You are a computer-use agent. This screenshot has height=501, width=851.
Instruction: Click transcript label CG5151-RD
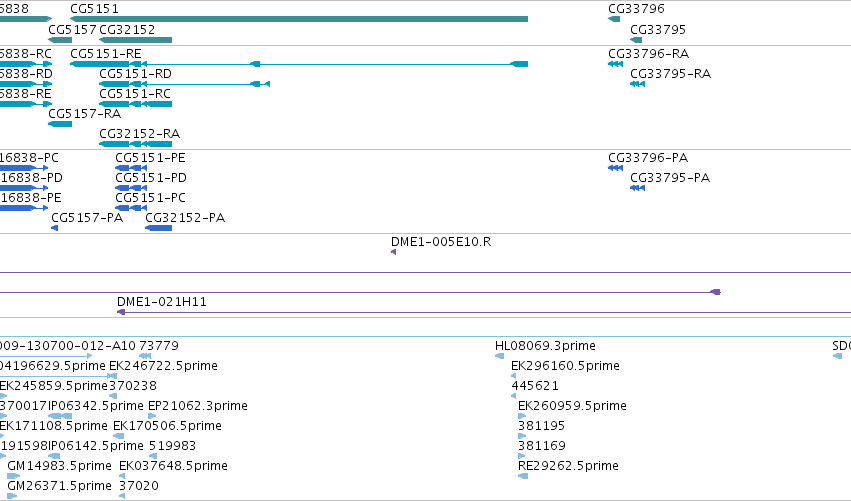click(135, 74)
